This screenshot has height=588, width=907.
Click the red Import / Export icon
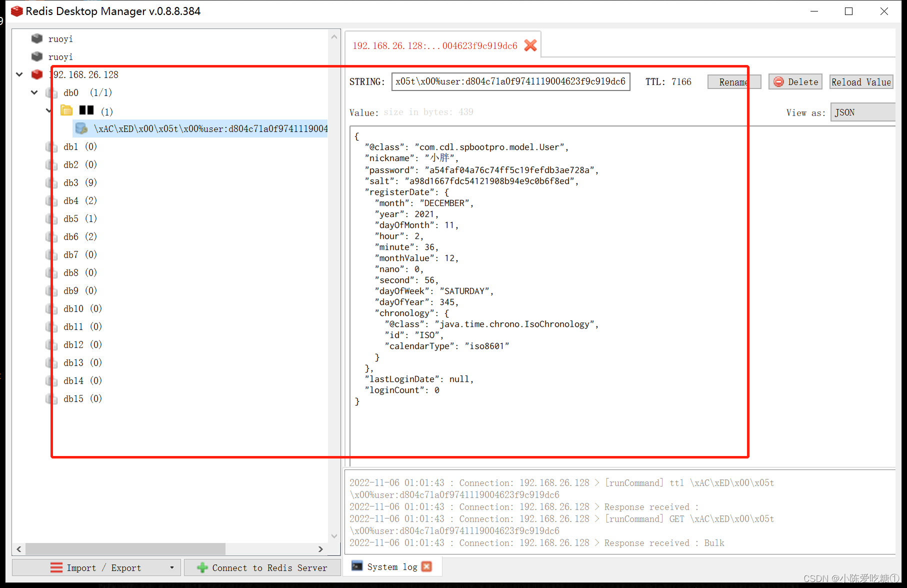pos(56,567)
